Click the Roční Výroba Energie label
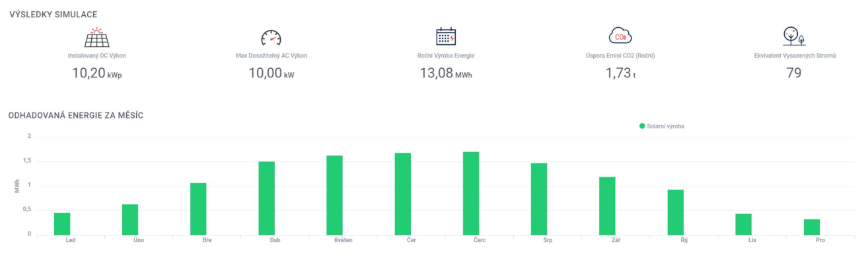 [446, 56]
